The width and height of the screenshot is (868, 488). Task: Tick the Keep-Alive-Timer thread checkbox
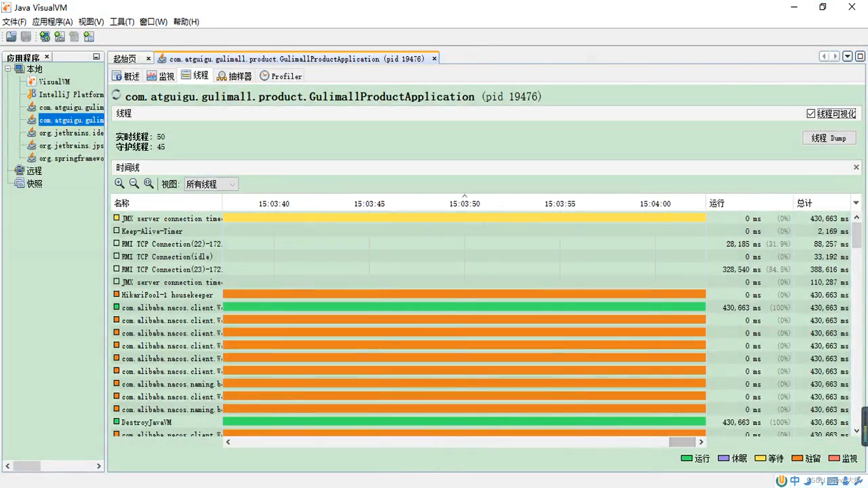coord(117,230)
